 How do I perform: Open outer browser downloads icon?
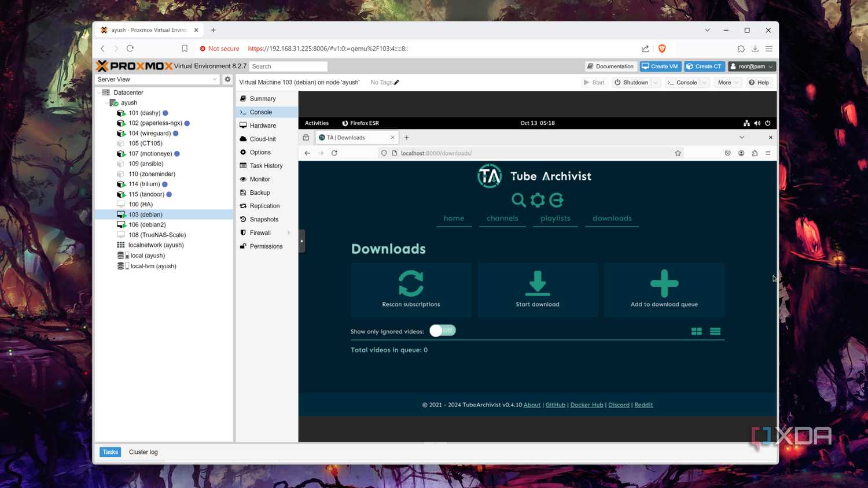coord(755,49)
